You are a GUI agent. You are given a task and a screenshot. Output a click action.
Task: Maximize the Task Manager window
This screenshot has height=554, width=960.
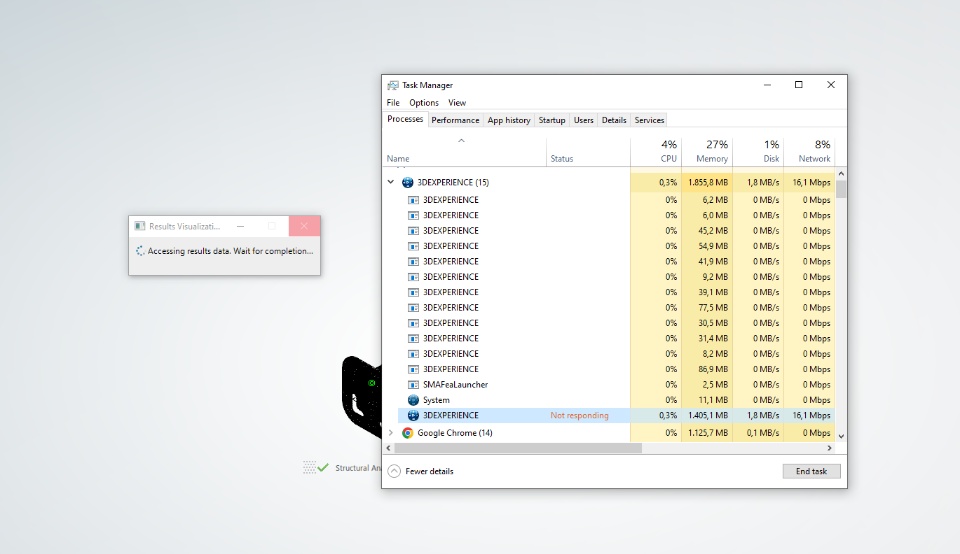pyautogui.click(x=798, y=84)
